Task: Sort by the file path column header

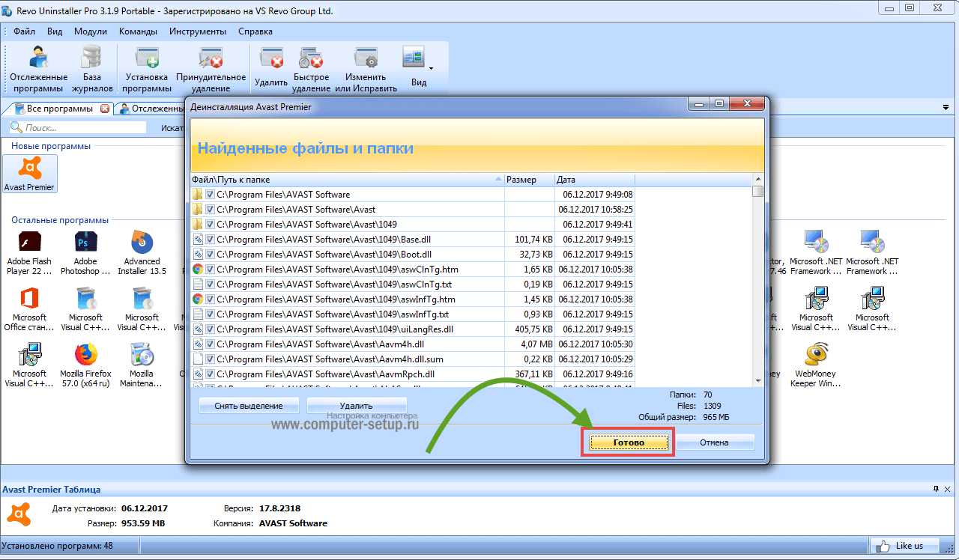Action: [345, 180]
